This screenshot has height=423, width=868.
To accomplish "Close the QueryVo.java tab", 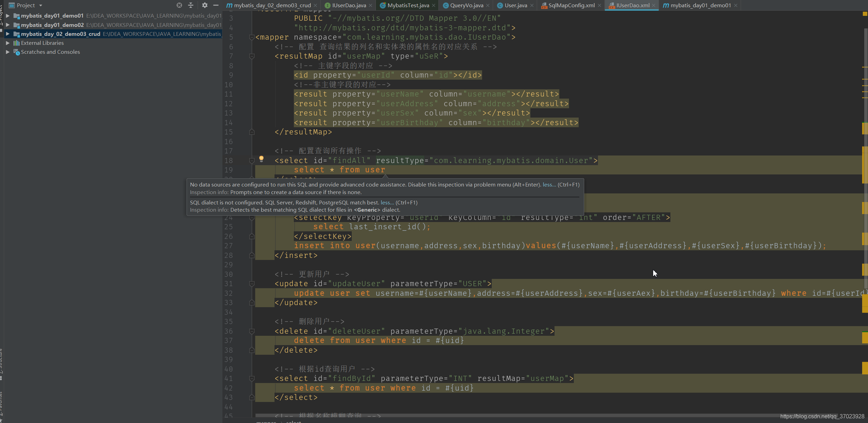I will point(488,6).
